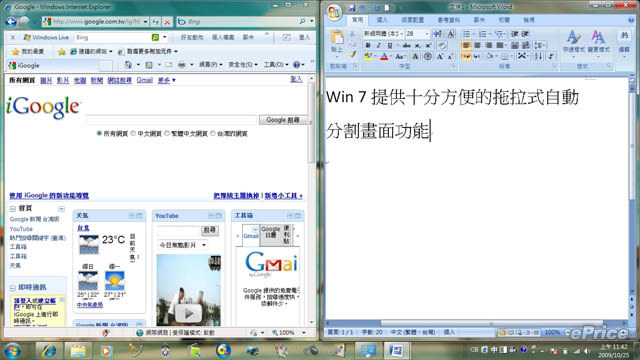The width and height of the screenshot is (640, 360).
Task: Switch to the 插入 ribbon tab in Word
Action: [382, 20]
